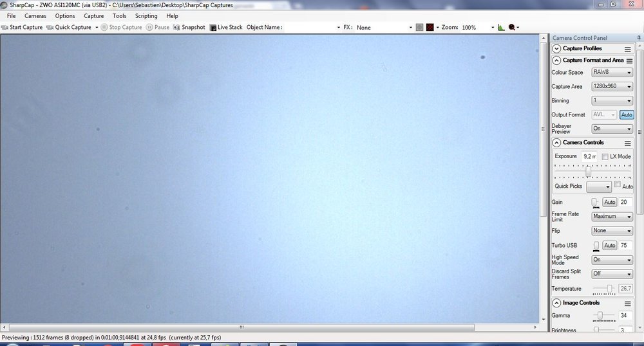The width and height of the screenshot is (644, 346).
Task: Click the Brightness slider handle
Action: tap(596, 330)
